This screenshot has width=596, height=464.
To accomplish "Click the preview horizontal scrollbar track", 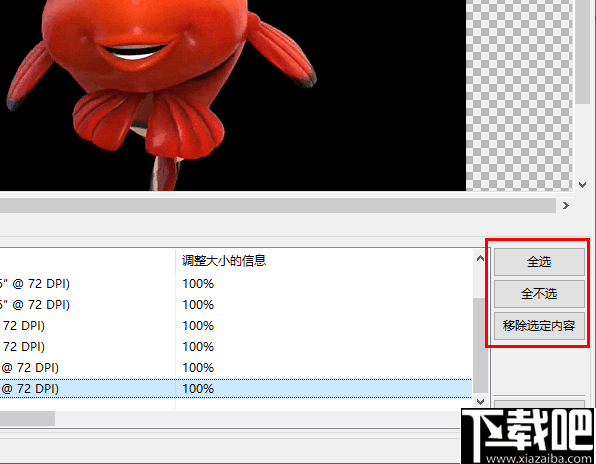I will 277,206.
